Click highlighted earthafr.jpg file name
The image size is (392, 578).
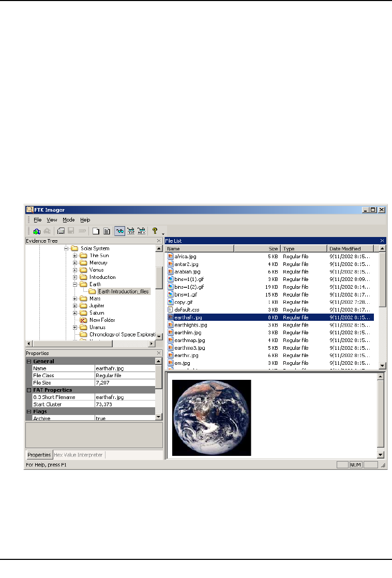[188, 317]
